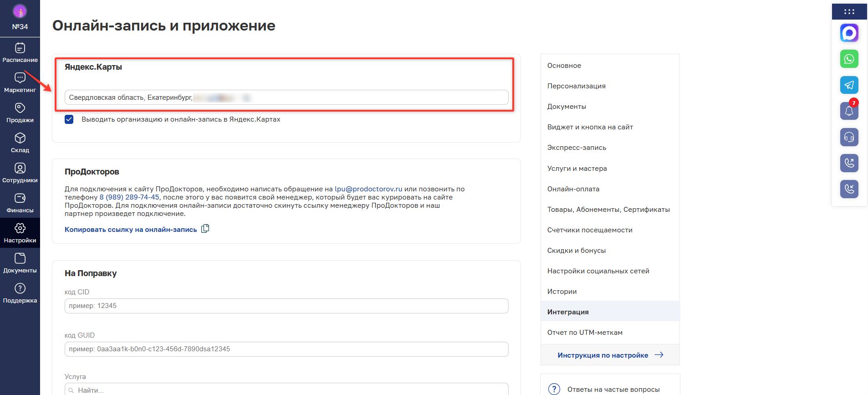Select Услуги и мастера menu item

point(610,169)
